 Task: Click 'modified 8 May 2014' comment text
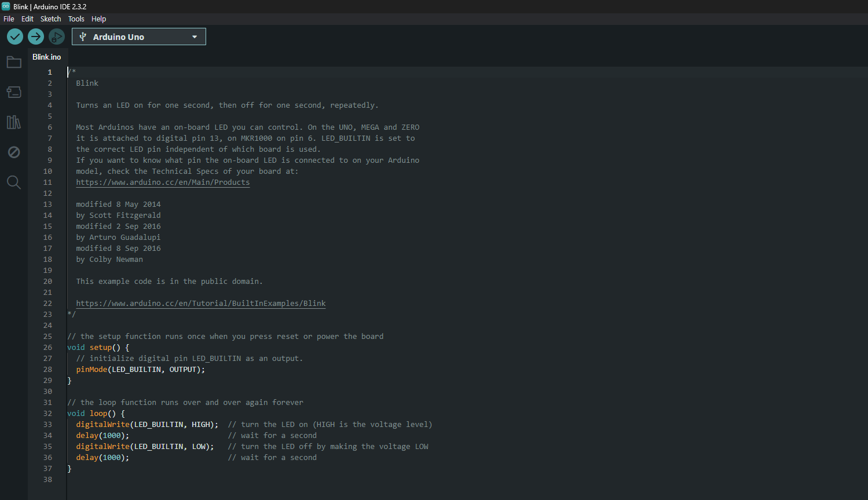[118, 204]
